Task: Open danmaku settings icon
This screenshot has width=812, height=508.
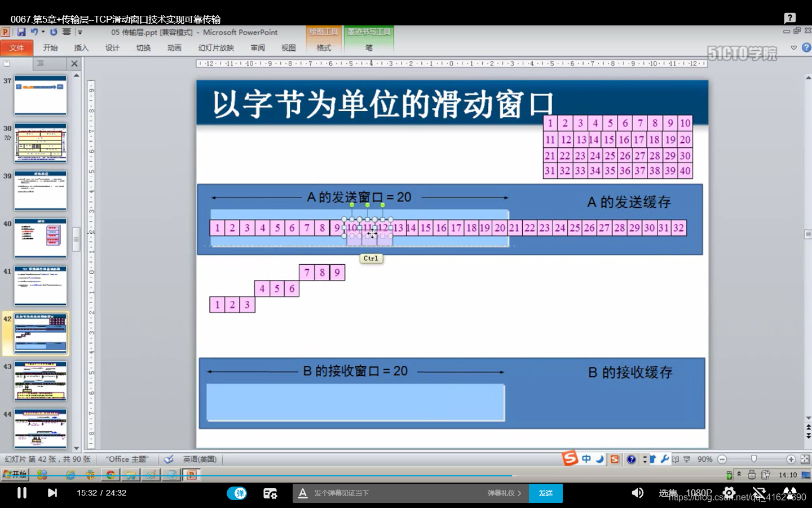Action: tap(270, 493)
